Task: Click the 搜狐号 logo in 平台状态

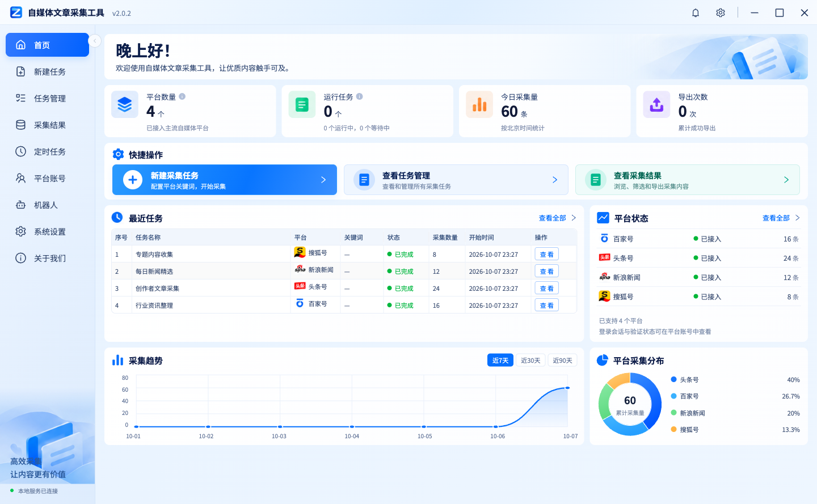Action: coord(605,296)
